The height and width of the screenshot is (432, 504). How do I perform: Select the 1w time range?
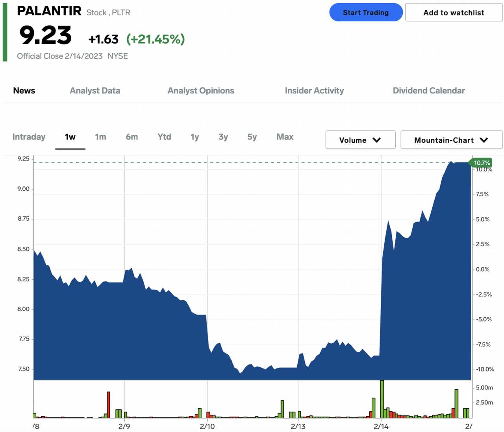pos(70,137)
